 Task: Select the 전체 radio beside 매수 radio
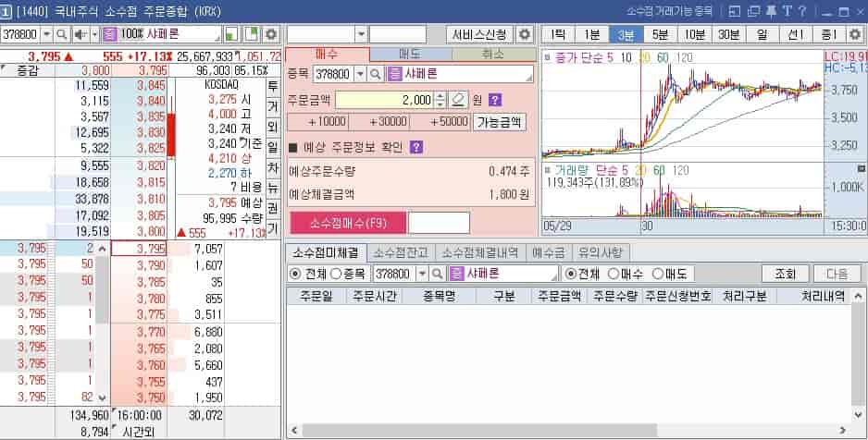coord(570,274)
